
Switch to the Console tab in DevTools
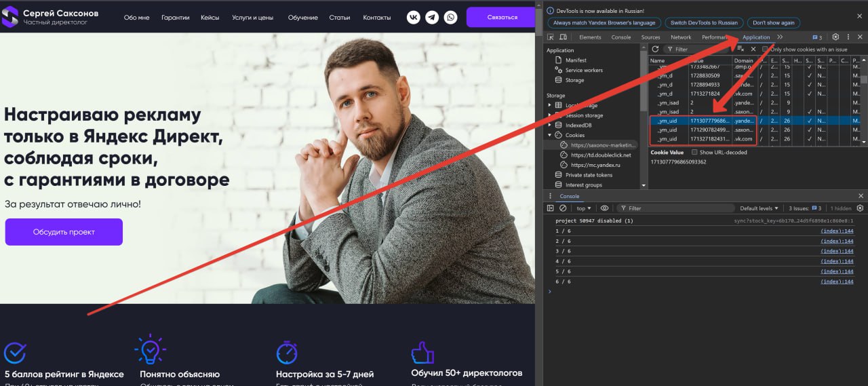[x=620, y=37]
